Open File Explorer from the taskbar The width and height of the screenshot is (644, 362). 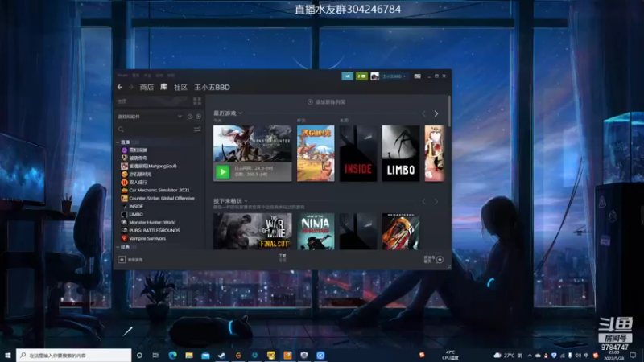click(189, 355)
